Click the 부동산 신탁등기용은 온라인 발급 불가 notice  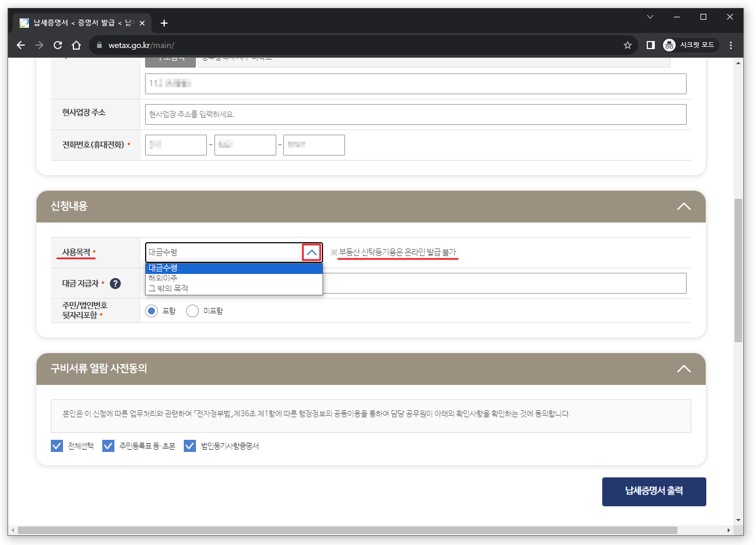pos(397,252)
